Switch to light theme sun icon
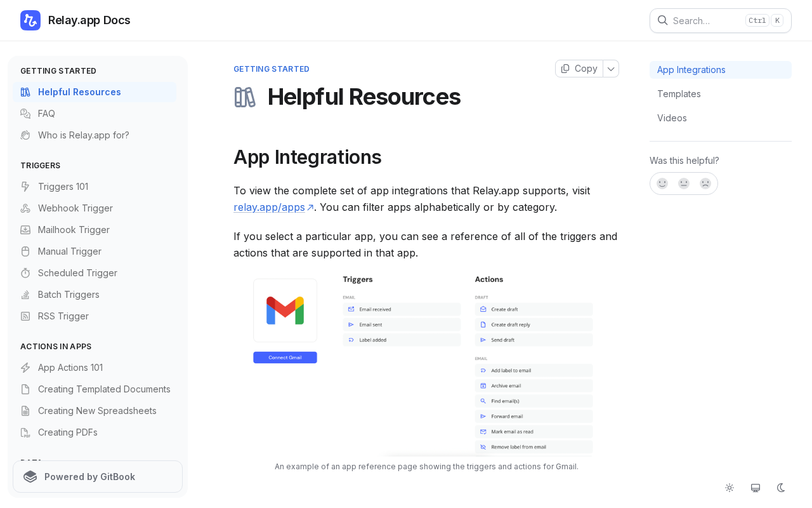 pyautogui.click(x=730, y=488)
